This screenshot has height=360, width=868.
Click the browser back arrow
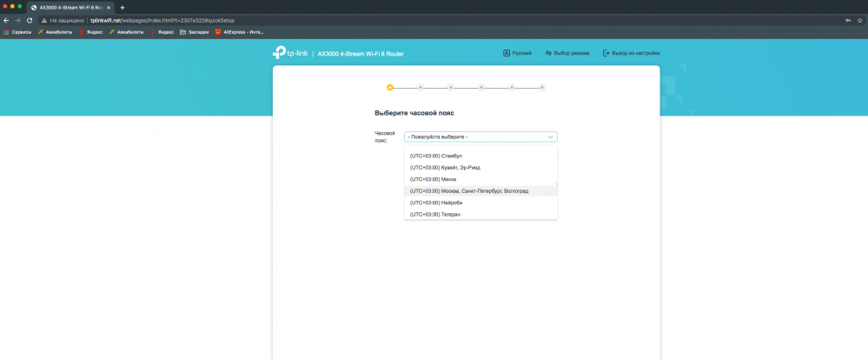tap(6, 20)
